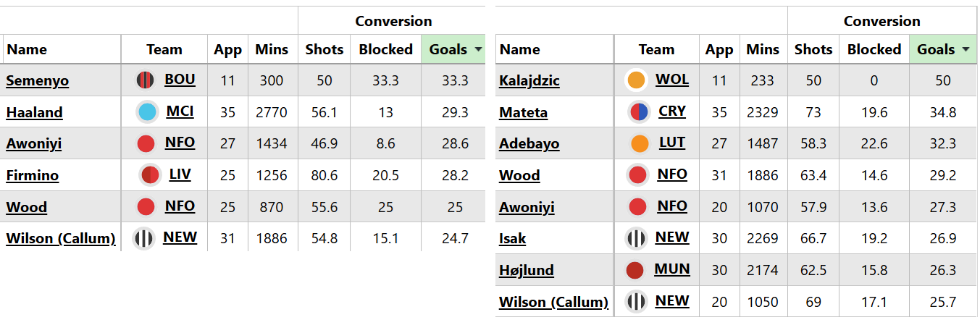Image resolution: width=980 pixels, height=333 pixels.
Task: Open Goals sort arrow in Semenyo's table
Action: [x=478, y=49]
